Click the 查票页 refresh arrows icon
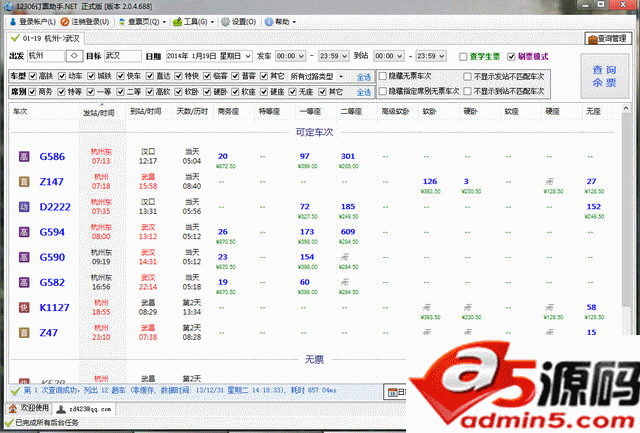 [x=122, y=22]
